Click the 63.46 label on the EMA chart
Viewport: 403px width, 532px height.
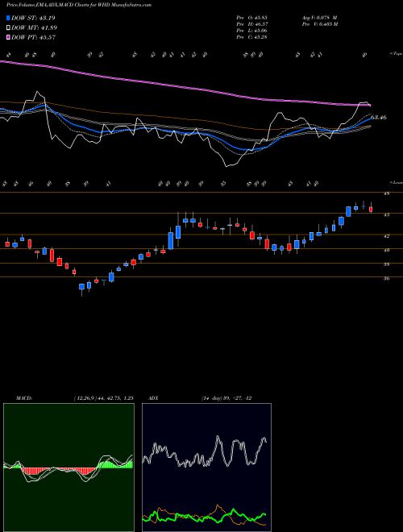click(x=379, y=118)
